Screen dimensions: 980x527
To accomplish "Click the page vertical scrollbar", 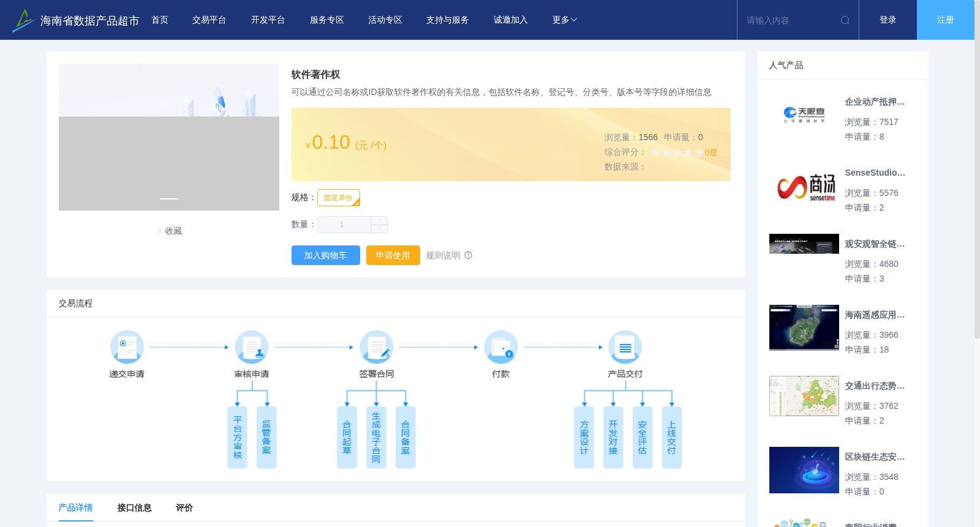I will 977,170.
